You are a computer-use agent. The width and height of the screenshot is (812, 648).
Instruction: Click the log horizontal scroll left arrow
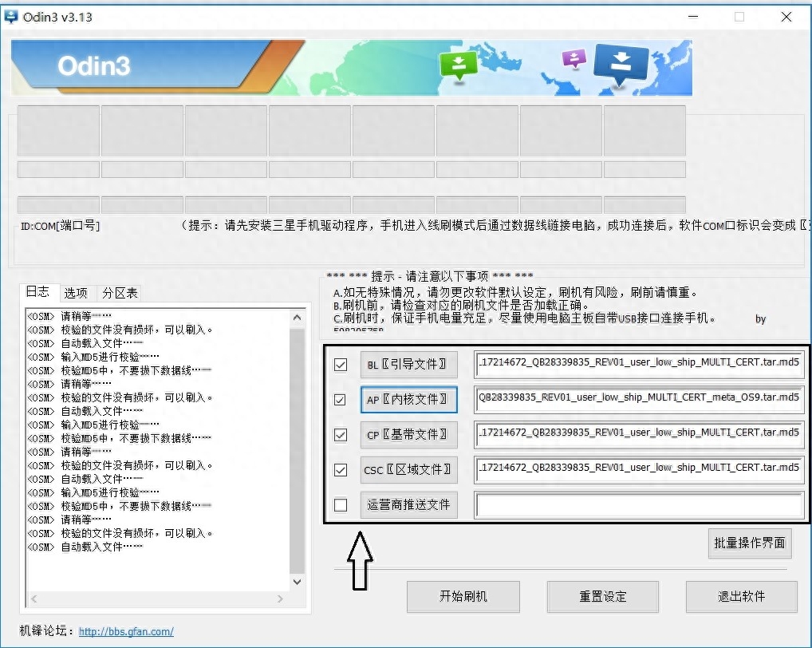[x=34, y=599]
